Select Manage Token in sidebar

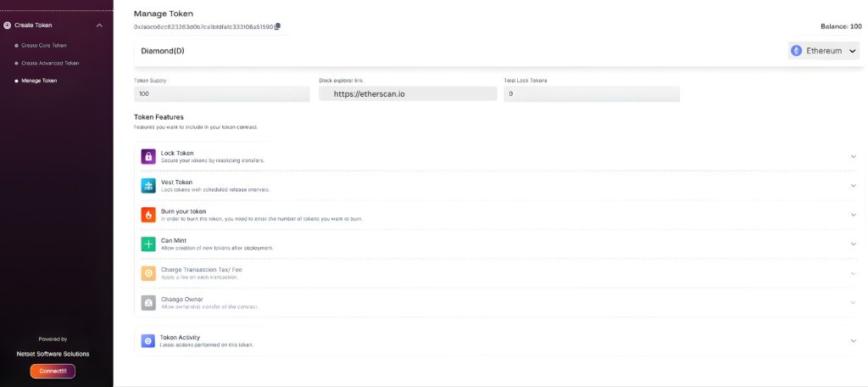(x=39, y=81)
